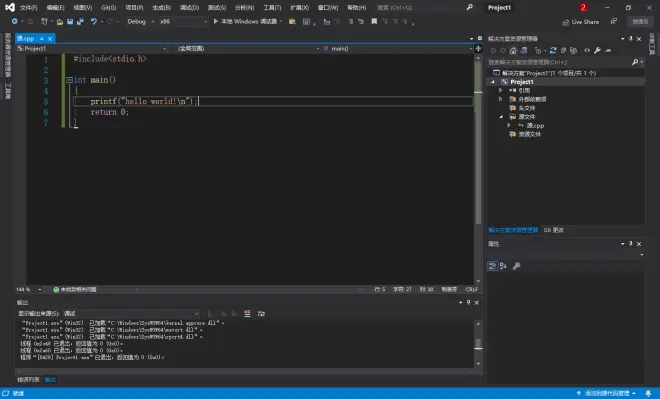Pin the Properties panel
660x399 pixels.
631,243
